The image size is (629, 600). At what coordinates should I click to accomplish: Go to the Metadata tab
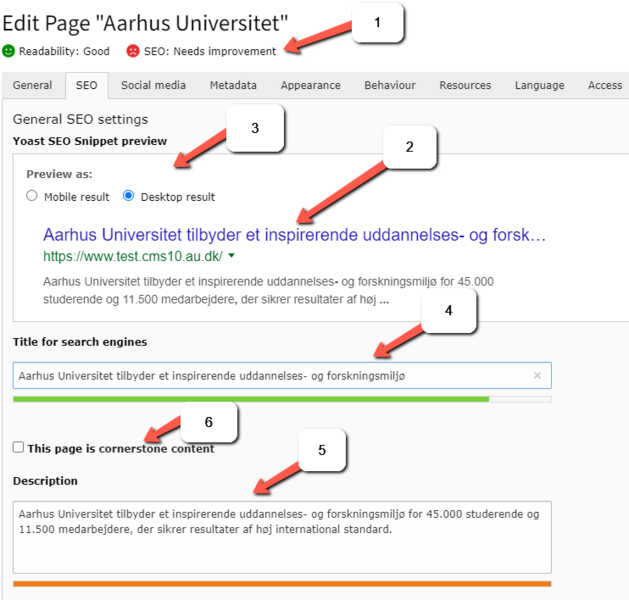pyautogui.click(x=233, y=85)
